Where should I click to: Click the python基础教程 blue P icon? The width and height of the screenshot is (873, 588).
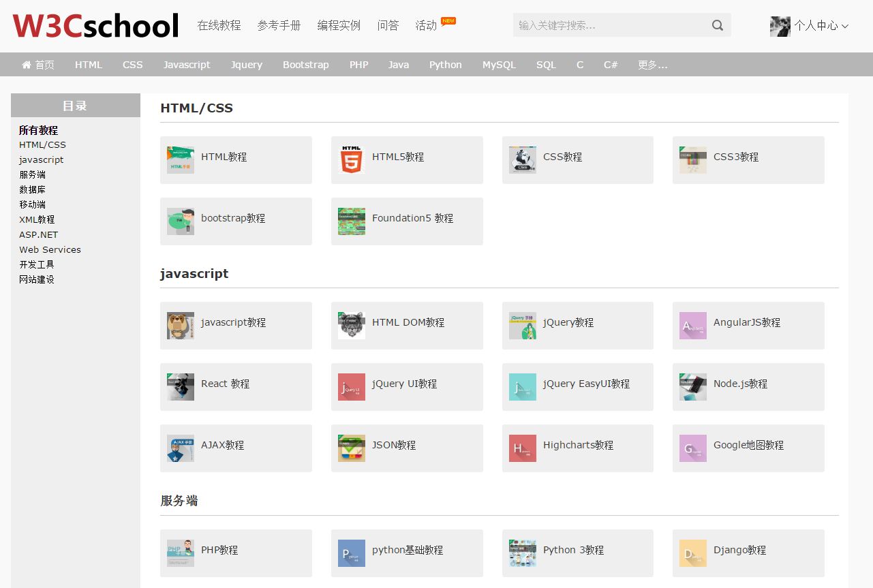352,553
